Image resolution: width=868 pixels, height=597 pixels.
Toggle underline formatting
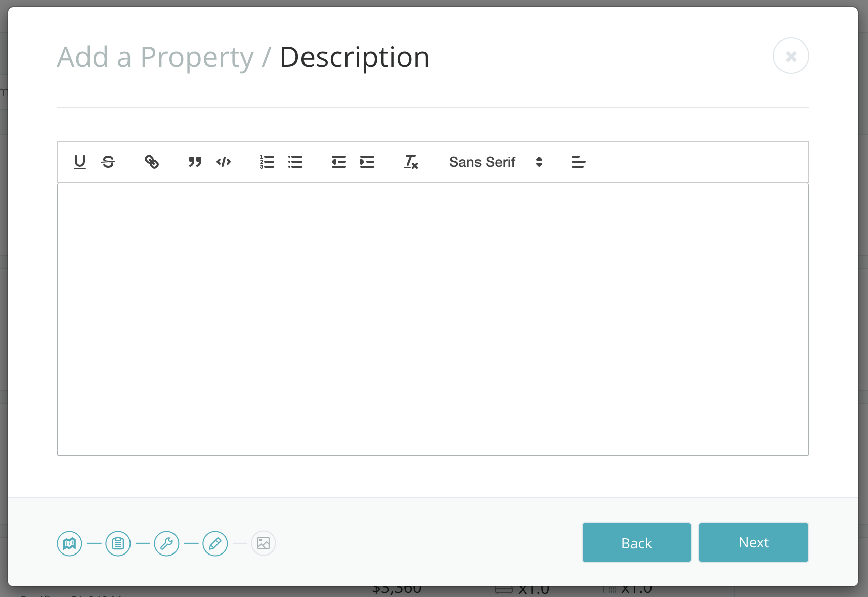tap(80, 162)
